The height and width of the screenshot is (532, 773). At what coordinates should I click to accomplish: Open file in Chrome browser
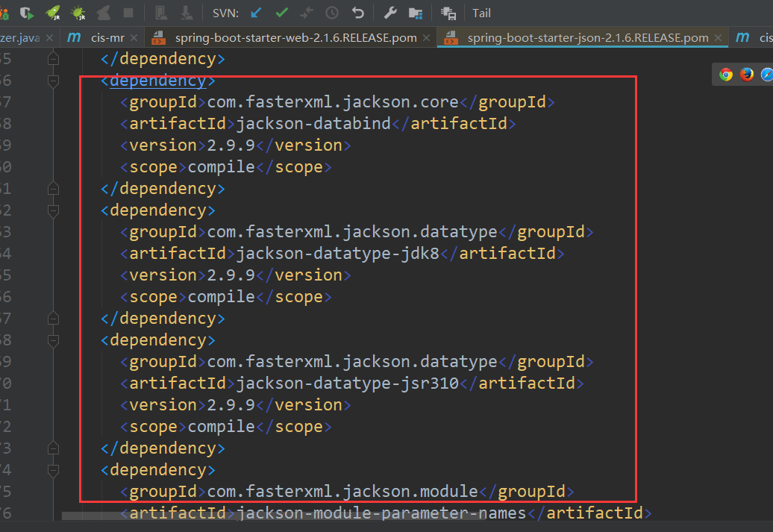coord(725,74)
